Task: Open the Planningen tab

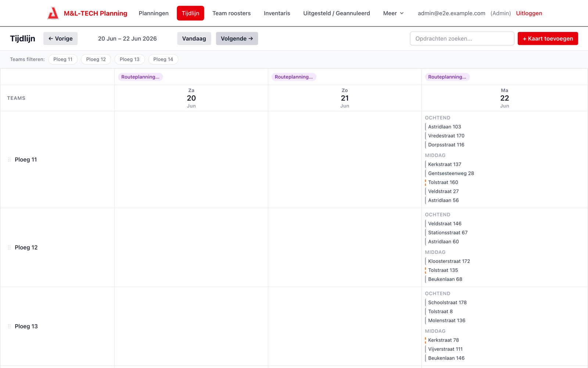Action: (154, 13)
